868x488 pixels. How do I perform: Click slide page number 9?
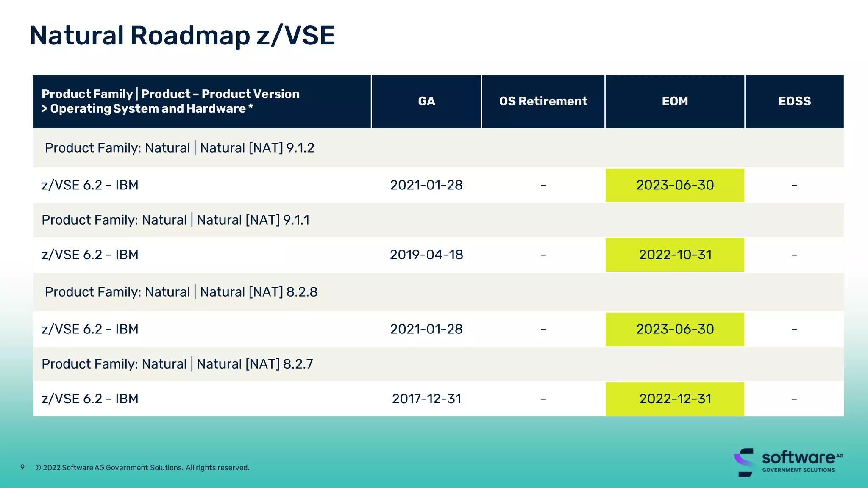click(22, 467)
